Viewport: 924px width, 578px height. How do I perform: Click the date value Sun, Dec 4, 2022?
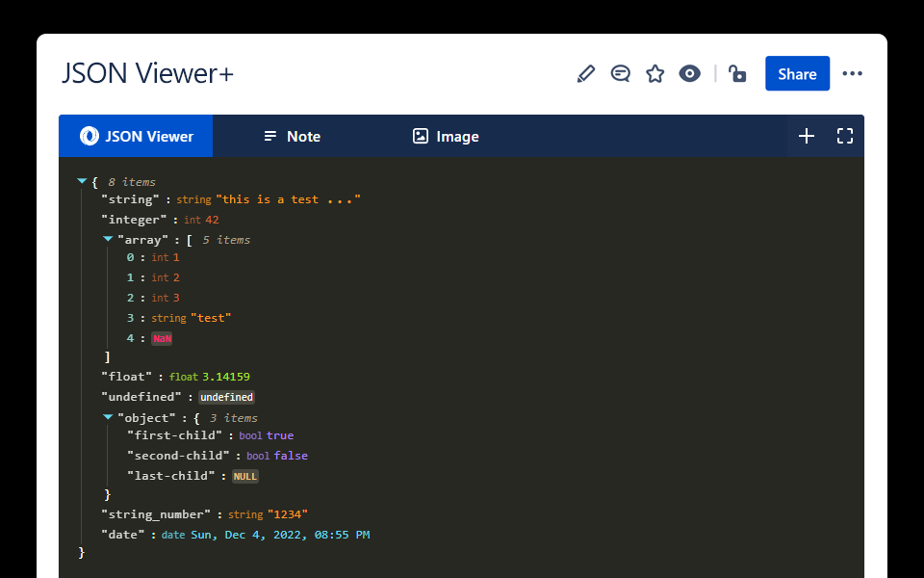tap(280, 535)
